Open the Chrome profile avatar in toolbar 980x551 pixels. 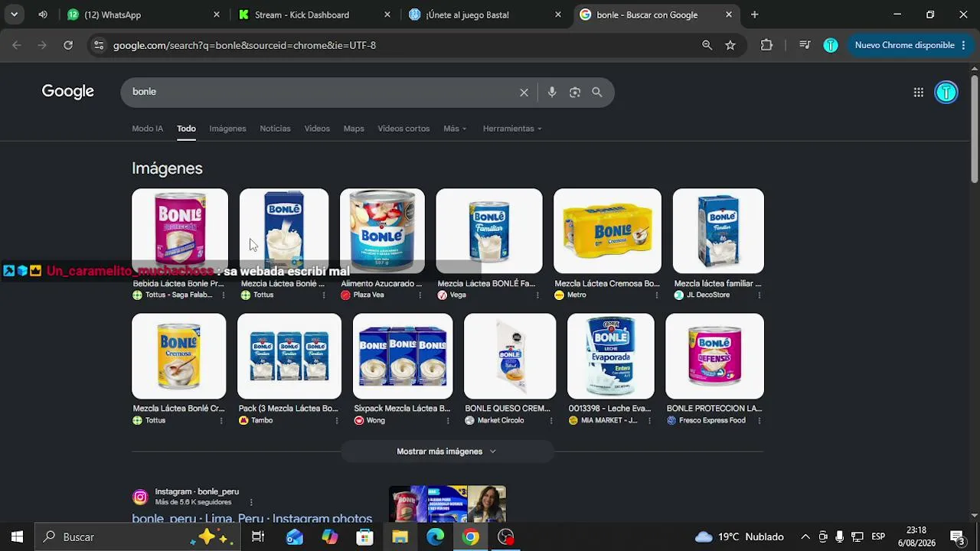click(x=831, y=45)
